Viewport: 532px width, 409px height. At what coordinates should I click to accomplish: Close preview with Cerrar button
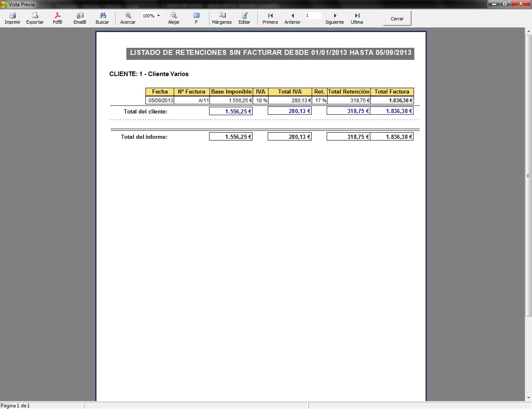point(397,19)
